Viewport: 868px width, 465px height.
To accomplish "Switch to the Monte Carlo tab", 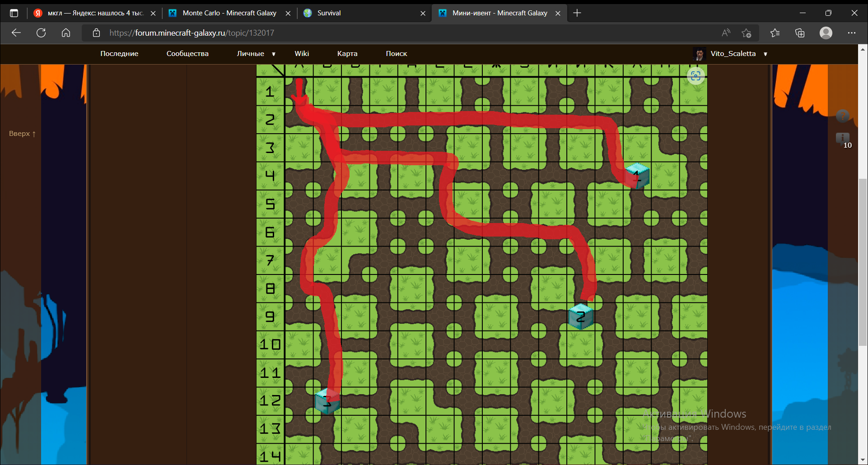I will pyautogui.click(x=229, y=13).
